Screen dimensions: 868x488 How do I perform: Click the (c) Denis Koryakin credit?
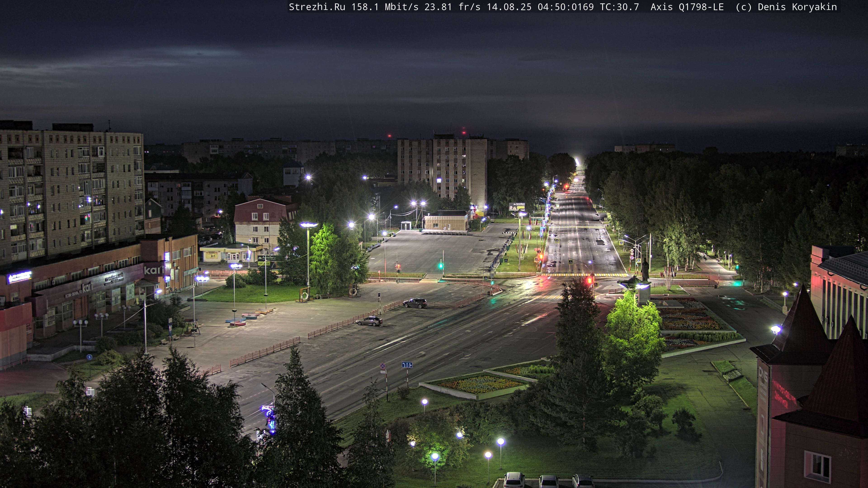coord(786,7)
